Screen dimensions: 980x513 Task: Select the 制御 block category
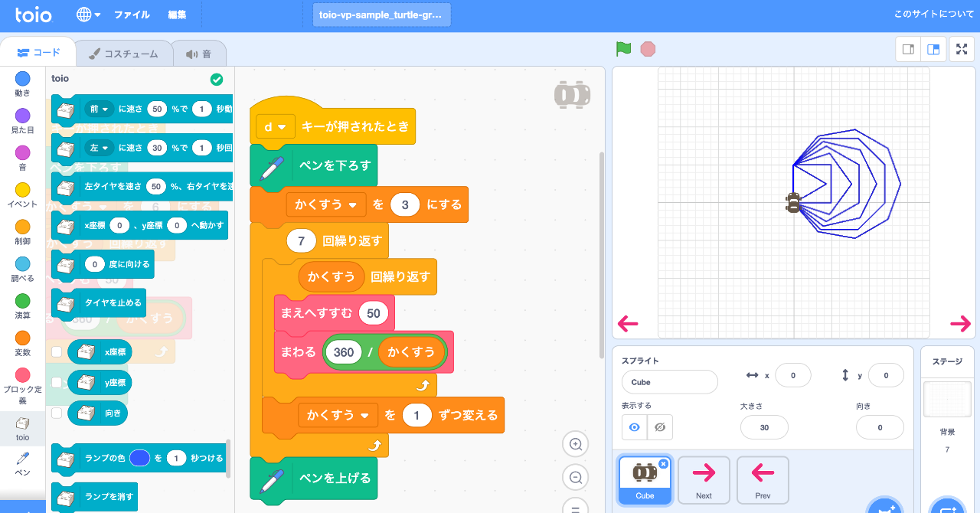tap(22, 230)
